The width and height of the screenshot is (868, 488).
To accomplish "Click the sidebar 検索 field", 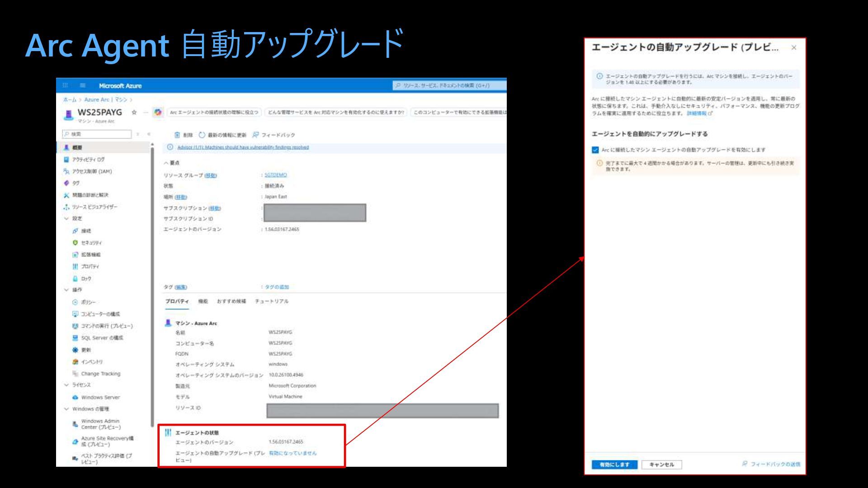I will coord(97,134).
